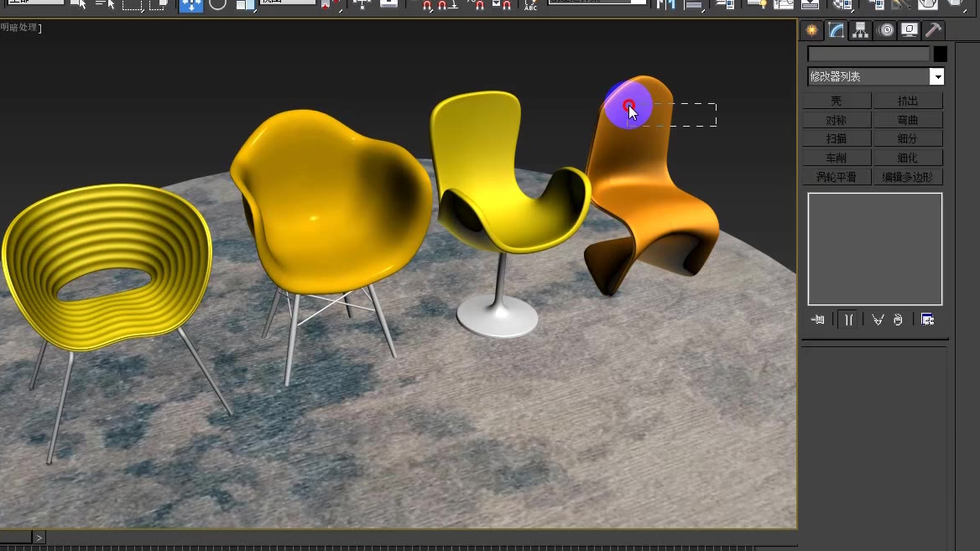
Task: Toggle Show End Result under the modifier stack
Action: coord(848,320)
